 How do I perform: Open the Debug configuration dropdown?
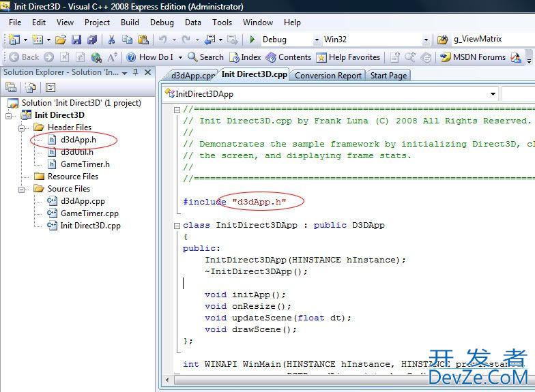pos(317,40)
